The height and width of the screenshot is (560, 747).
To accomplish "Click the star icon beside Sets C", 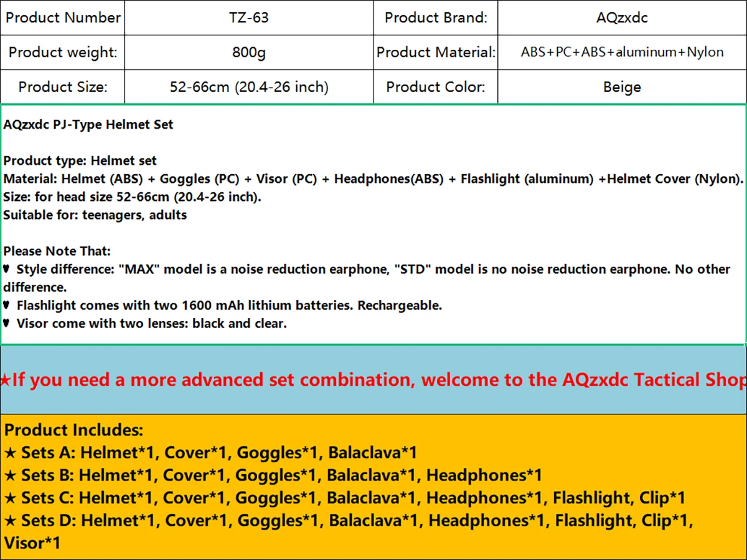I will click(x=11, y=498).
